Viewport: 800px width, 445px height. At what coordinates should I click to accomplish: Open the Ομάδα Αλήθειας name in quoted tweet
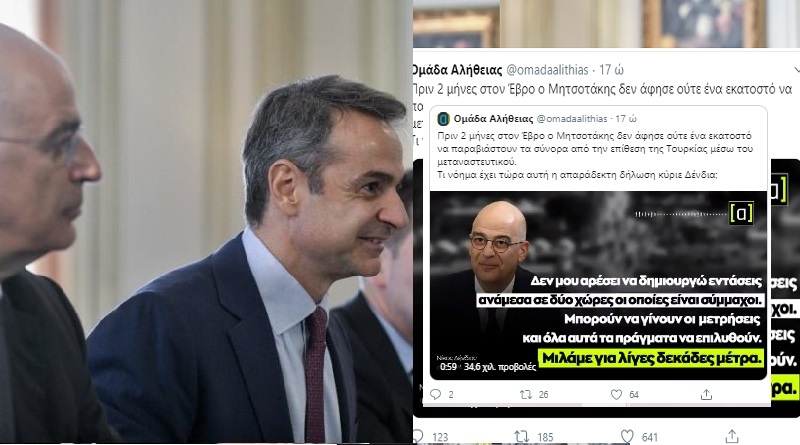click(493, 119)
